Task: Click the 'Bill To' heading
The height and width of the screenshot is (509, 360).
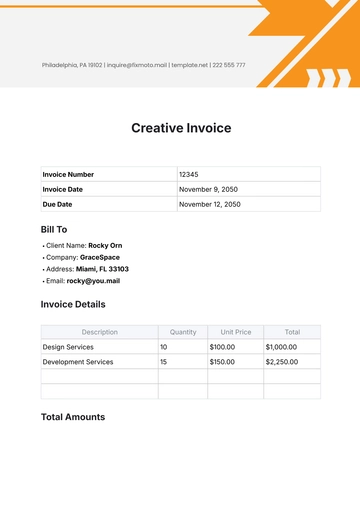Action: coord(54,229)
